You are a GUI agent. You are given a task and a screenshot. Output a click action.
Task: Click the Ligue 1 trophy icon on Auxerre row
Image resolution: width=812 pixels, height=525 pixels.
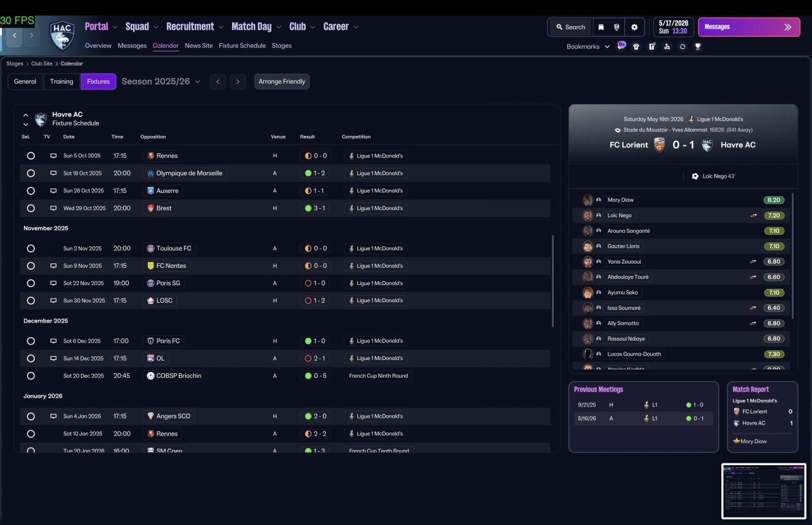point(351,190)
